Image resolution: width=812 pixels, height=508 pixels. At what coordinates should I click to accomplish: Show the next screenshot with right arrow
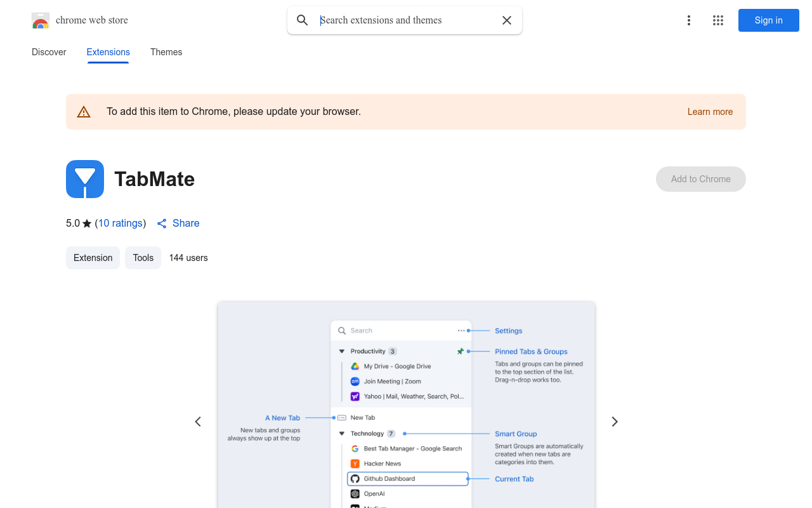point(614,422)
